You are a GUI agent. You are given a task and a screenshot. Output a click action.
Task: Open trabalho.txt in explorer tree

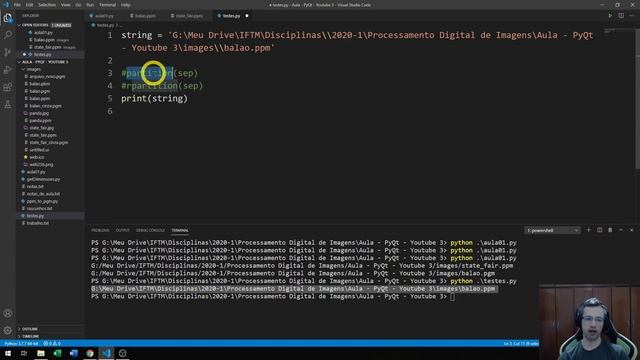tap(38, 223)
